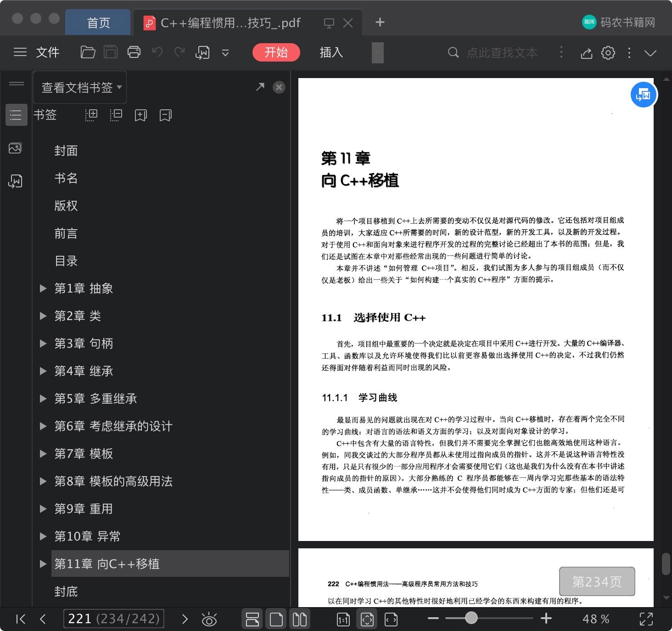Click the page number input box
672x631 pixels.
pos(114,619)
